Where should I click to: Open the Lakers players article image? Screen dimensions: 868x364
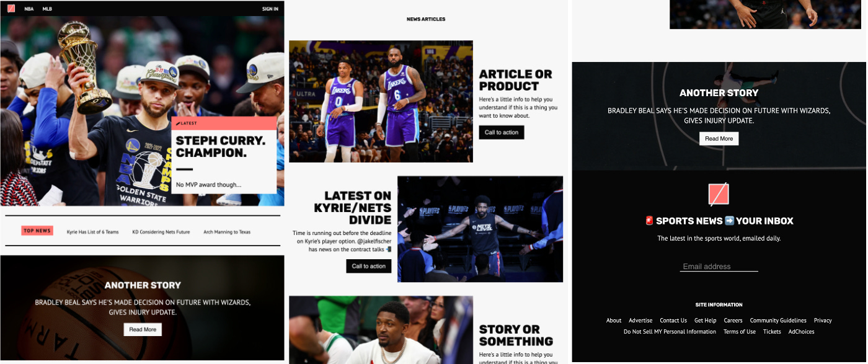pos(381,101)
